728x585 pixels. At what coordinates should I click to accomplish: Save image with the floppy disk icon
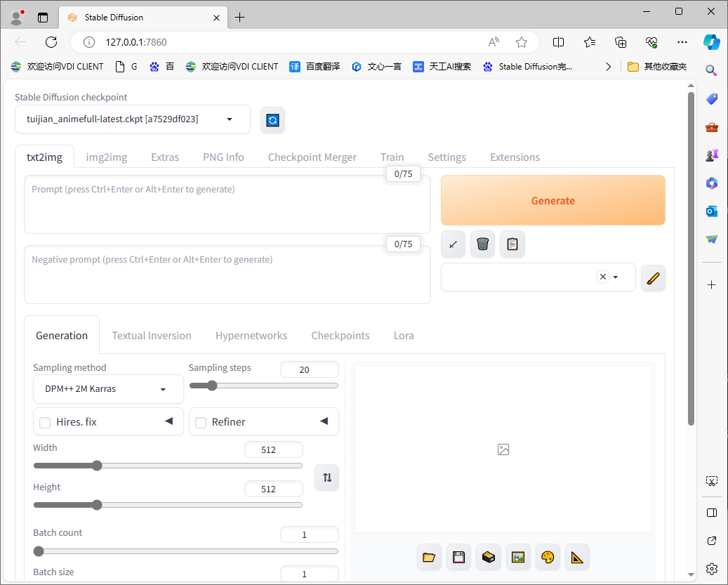click(x=458, y=557)
